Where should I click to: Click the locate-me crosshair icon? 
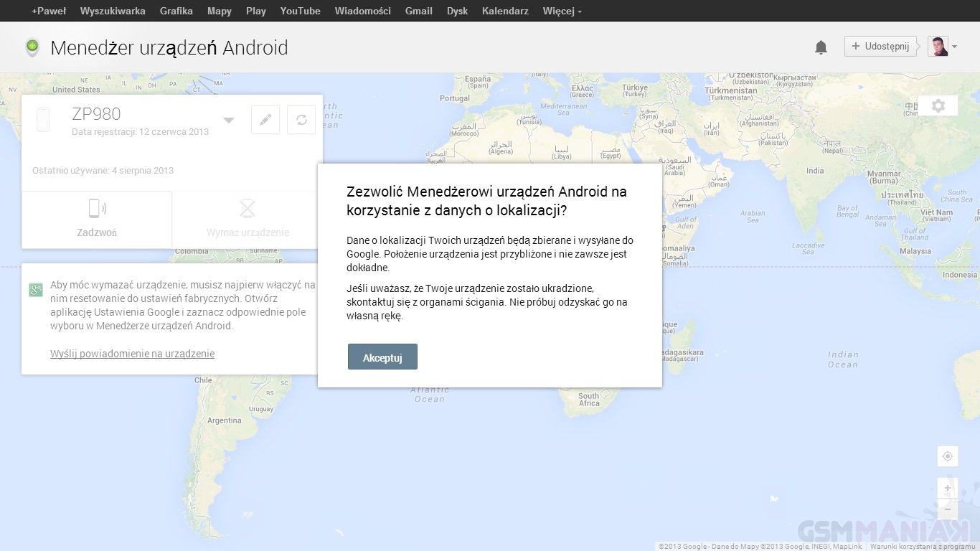pyautogui.click(x=947, y=456)
